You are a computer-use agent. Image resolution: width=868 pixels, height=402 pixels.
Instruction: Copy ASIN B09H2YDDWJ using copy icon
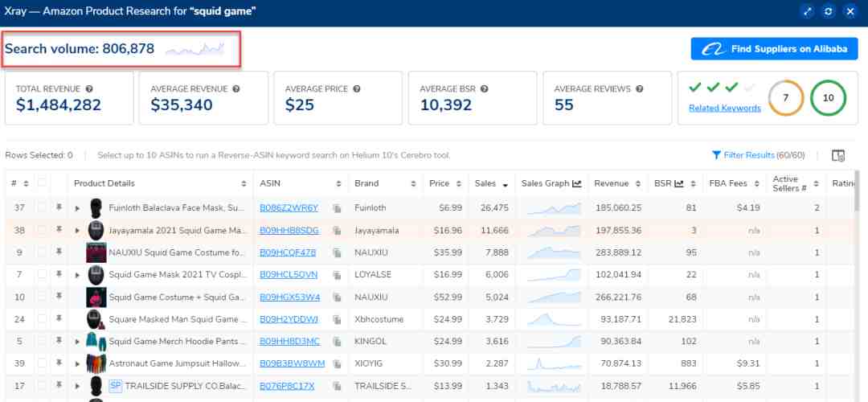pyautogui.click(x=337, y=319)
